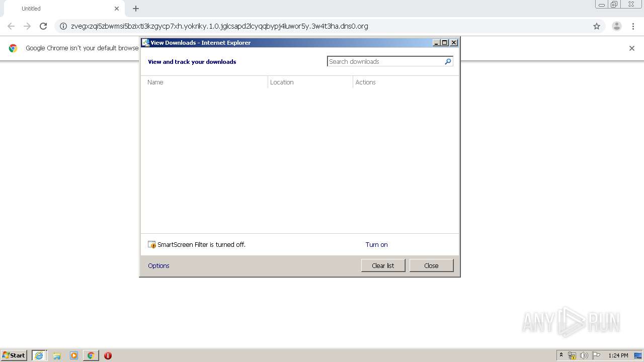Reload the page in Chrome
Image resolution: width=644 pixels, height=362 pixels.
(43, 26)
